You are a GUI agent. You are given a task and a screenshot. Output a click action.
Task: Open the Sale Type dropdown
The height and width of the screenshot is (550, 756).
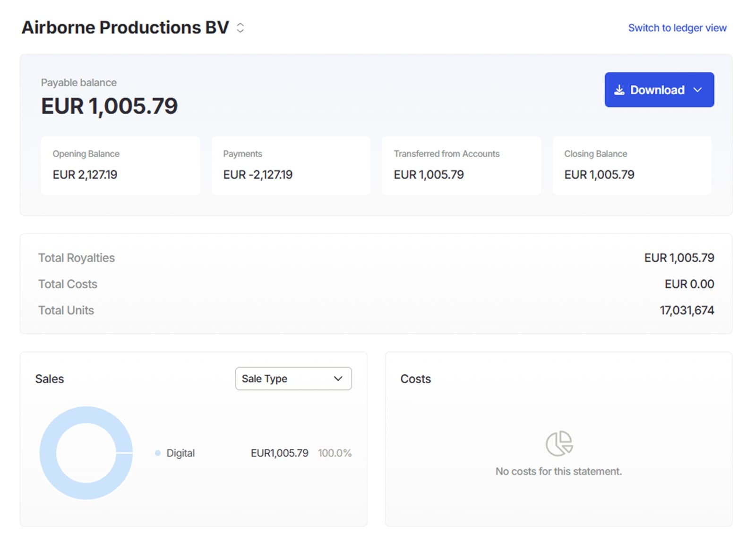293,379
